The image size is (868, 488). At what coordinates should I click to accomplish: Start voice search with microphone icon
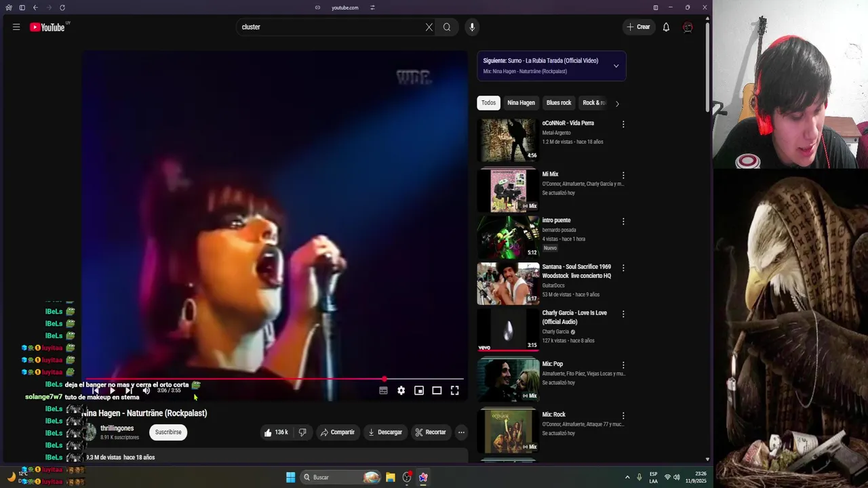(x=472, y=27)
